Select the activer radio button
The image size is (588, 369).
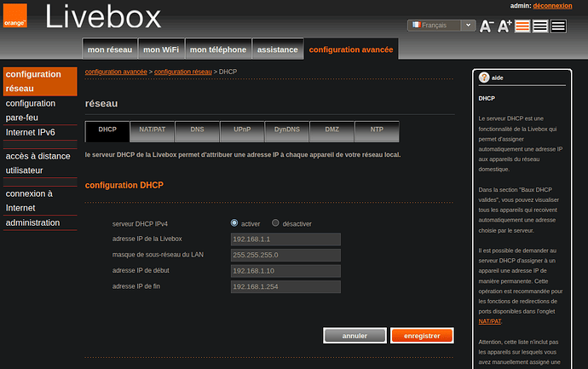234,223
